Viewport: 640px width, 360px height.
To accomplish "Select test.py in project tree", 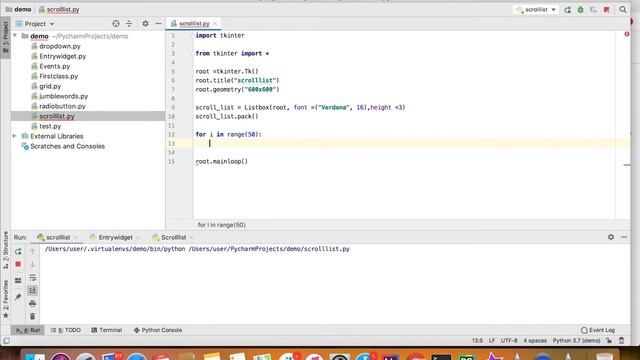I will (50, 126).
